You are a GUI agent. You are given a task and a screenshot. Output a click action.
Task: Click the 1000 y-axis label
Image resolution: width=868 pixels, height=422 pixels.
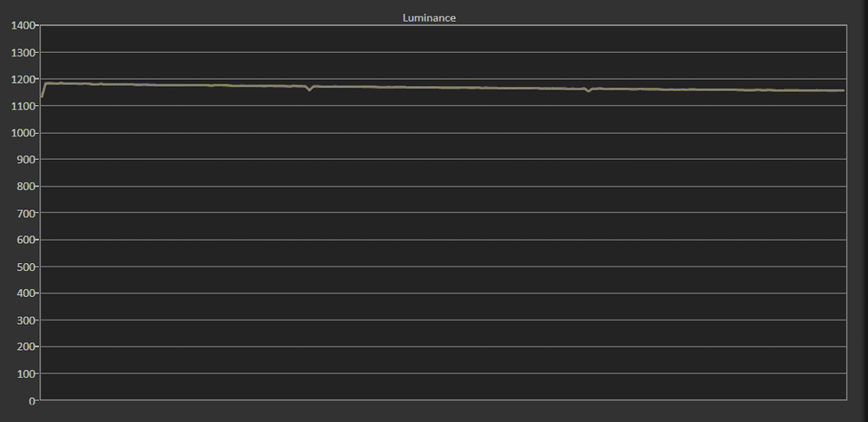point(21,133)
